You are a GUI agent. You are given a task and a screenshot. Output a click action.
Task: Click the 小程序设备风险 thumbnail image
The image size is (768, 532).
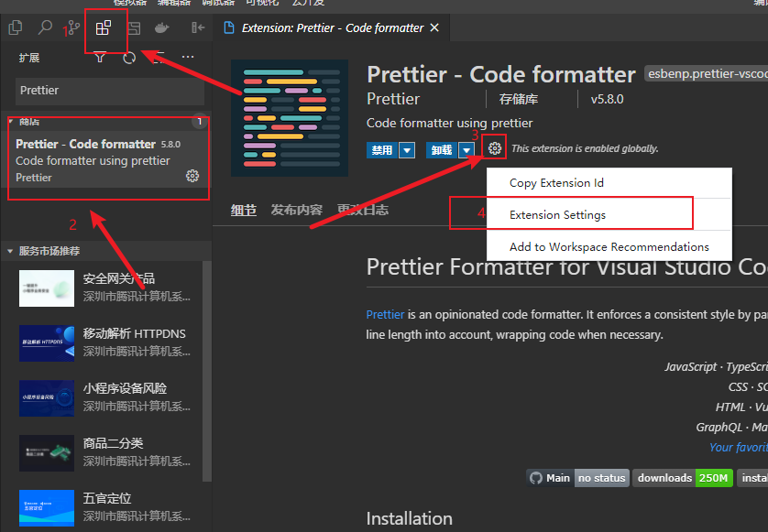point(47,398)
